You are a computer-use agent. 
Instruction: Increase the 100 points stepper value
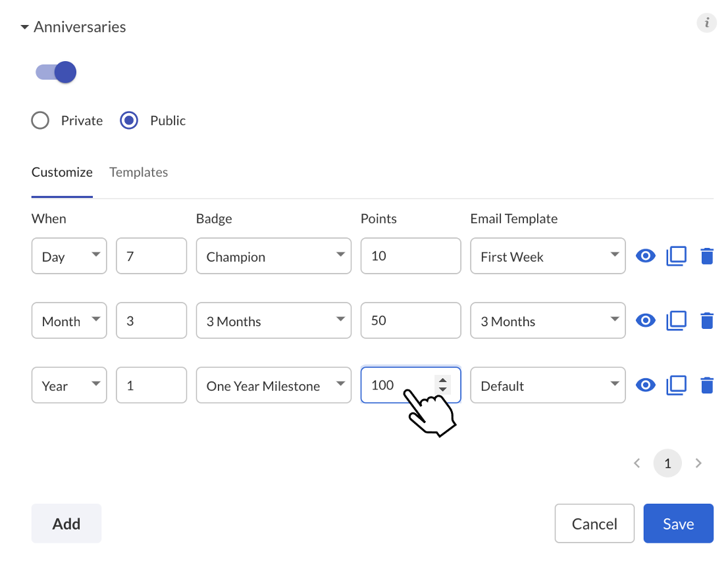443,380
